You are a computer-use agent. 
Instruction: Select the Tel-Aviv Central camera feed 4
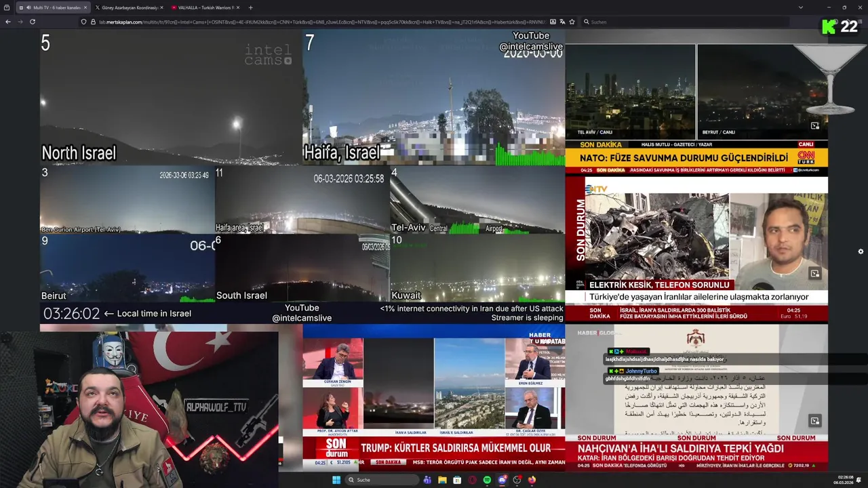pyautogui.click(x=477, y=200)
